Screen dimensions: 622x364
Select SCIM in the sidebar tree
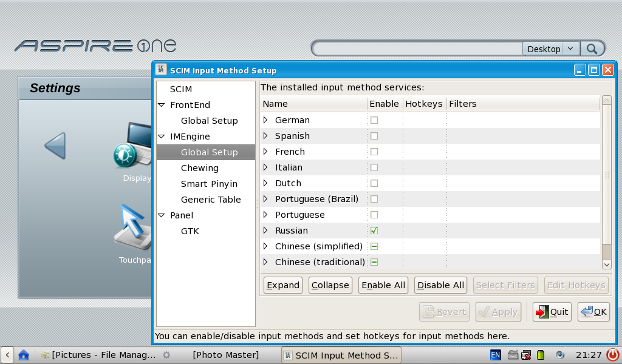181,89
